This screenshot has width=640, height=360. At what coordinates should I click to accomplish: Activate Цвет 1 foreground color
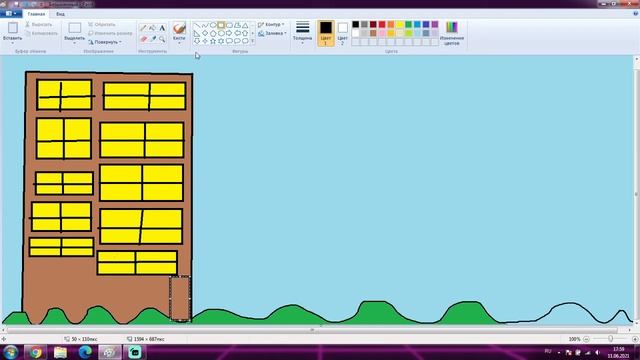pyautogui.click(x=326, y=33)
